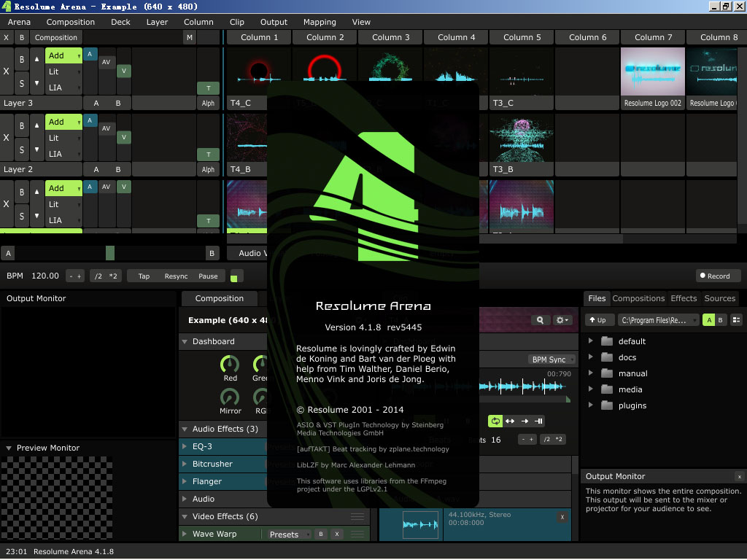Viewport: 747px width, 560px height.
Task: Close the Output Monitor help box
Action: [x=740, y=477]
